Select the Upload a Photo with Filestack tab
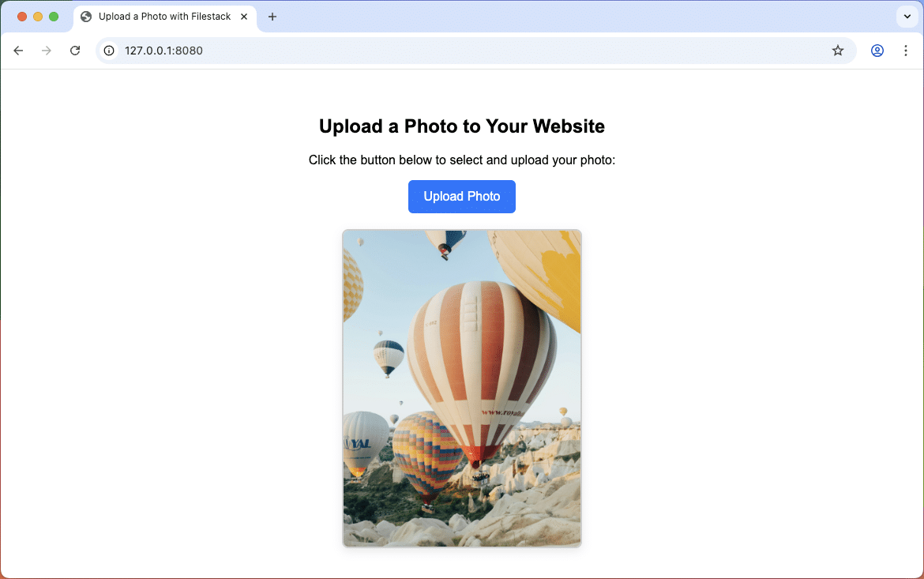 165,17
